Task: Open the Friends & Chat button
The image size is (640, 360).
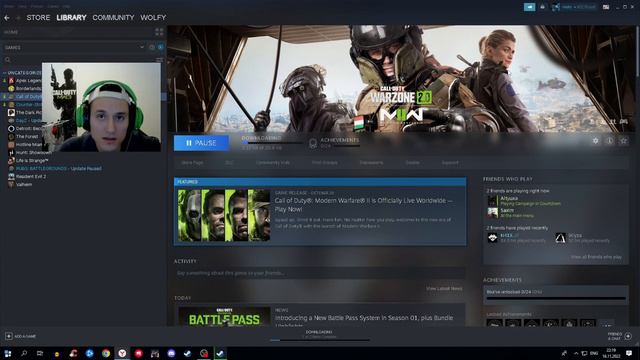Action: (x=620, y=336)
